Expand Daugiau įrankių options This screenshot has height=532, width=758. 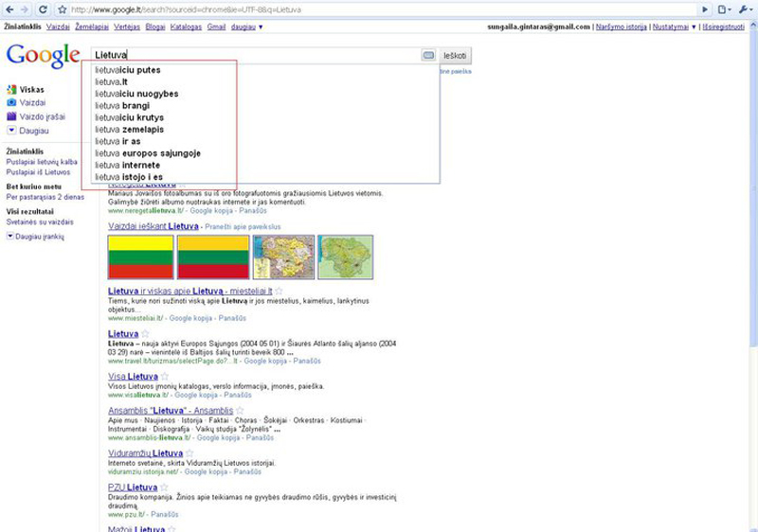(x=35, y=237)
